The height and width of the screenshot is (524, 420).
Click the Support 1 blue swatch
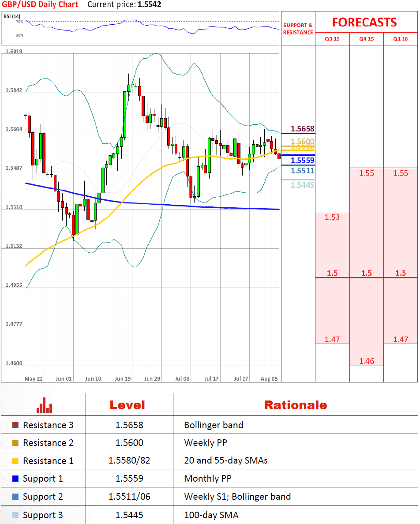(15, 479)
